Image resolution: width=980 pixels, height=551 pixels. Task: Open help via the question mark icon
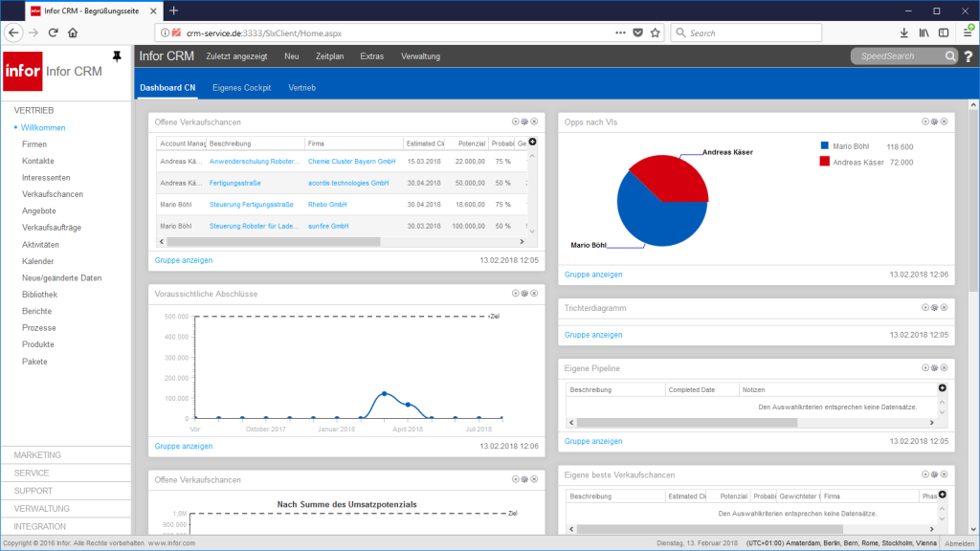tap(967, 55)
